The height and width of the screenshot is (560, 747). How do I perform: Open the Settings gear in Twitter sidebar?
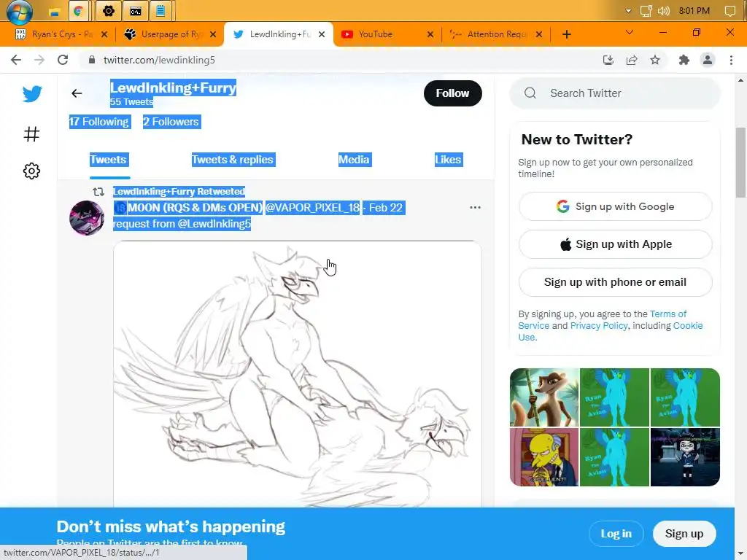tap(31, 171)
